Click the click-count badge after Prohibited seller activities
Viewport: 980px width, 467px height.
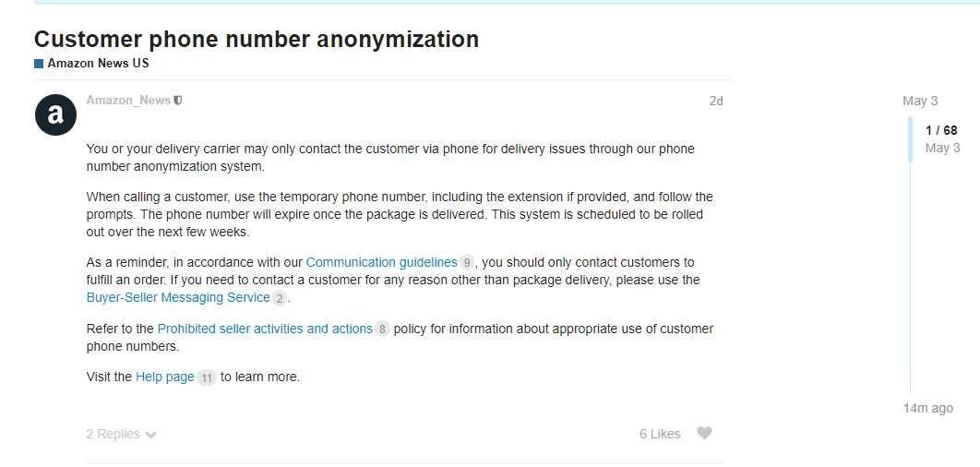(x=382, y=329)
